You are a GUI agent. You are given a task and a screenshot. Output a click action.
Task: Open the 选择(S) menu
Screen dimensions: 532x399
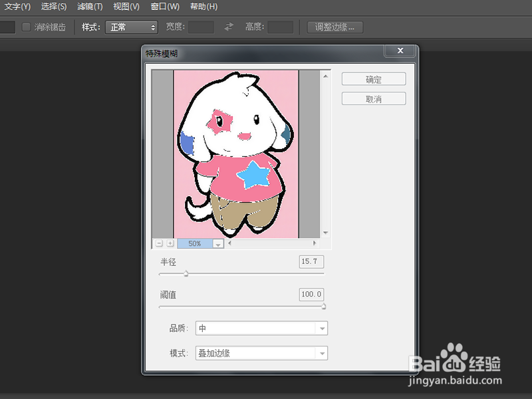(x=54, y=7)
